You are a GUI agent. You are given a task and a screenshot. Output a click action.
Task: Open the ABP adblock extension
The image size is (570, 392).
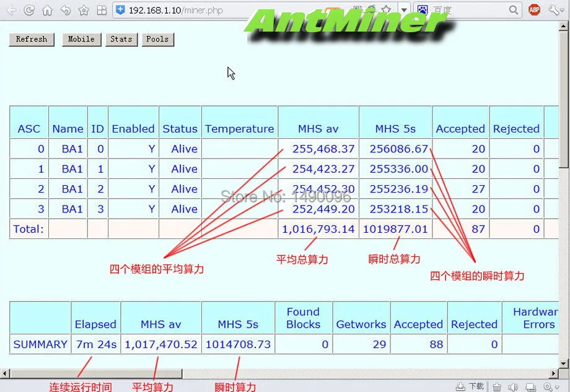coord(534,10)
